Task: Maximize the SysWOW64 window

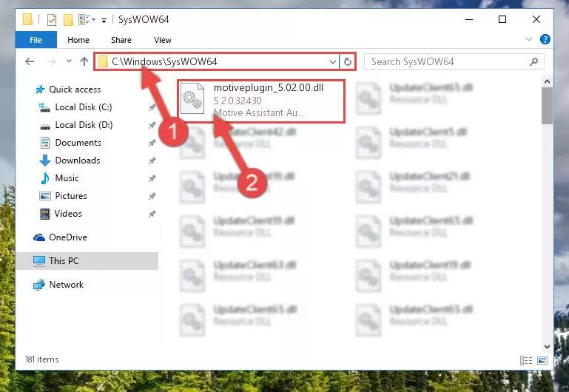Action: (x=502, y=19)
